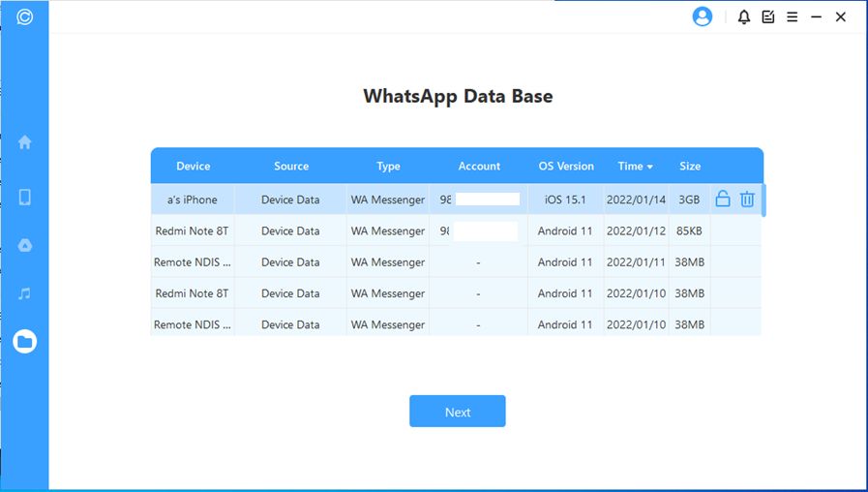The image size is (868, 492).
Task: Sort by Time column dropdown arrow
Action: pyautogui.click(x=649, y=167)
